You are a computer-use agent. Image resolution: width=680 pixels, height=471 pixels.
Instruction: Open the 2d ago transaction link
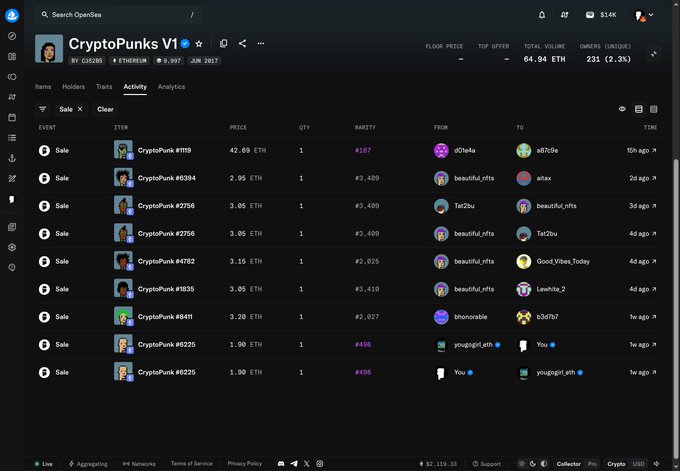(x=643, y=178)
